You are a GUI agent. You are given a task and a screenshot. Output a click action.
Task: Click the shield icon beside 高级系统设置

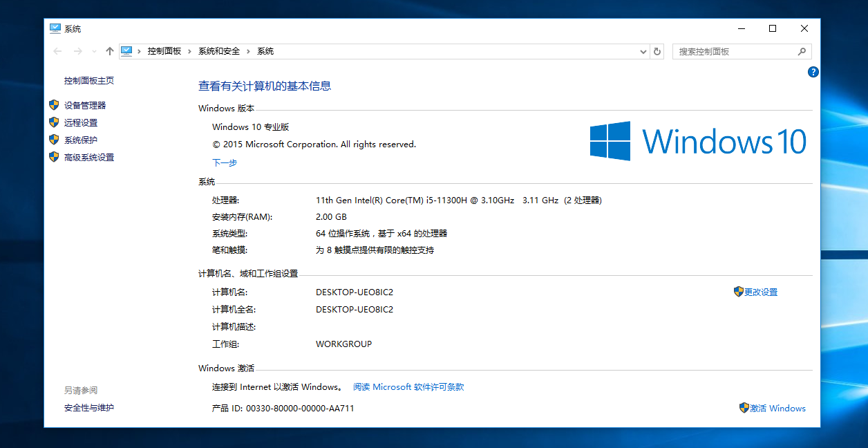click(54, 157)
